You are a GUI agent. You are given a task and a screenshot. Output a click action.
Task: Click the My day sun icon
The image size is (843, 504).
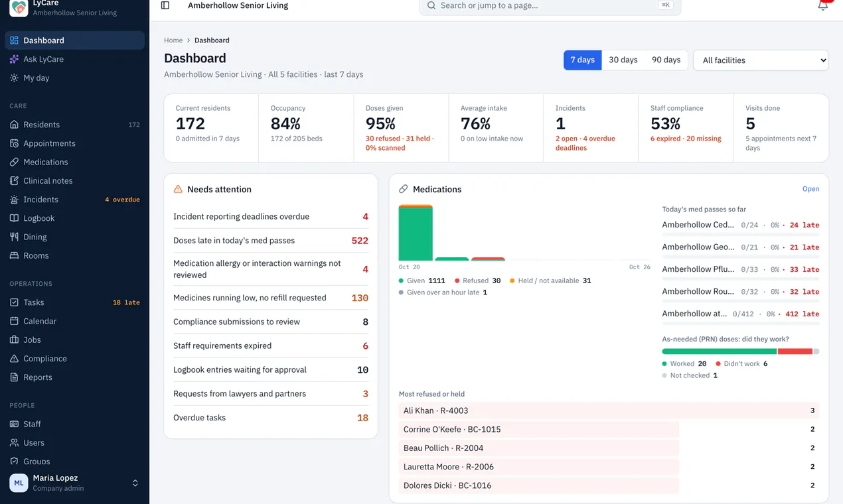pos(14,78)
